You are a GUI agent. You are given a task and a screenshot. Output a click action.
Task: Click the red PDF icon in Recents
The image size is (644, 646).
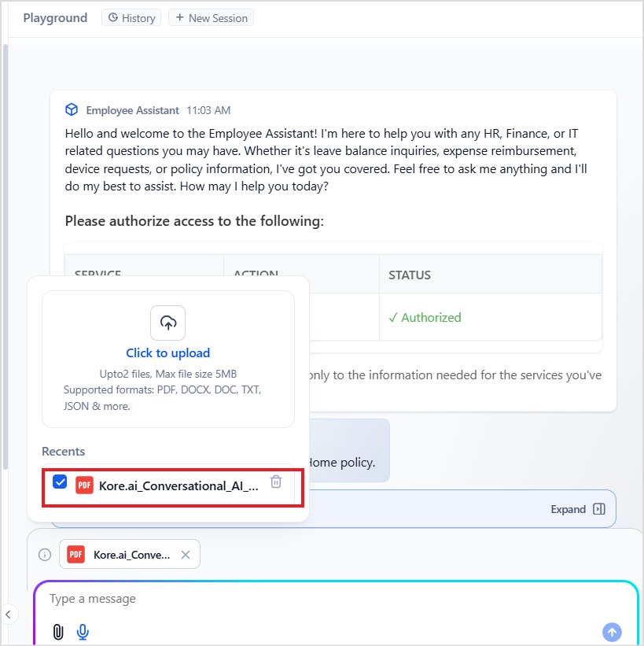84,485
